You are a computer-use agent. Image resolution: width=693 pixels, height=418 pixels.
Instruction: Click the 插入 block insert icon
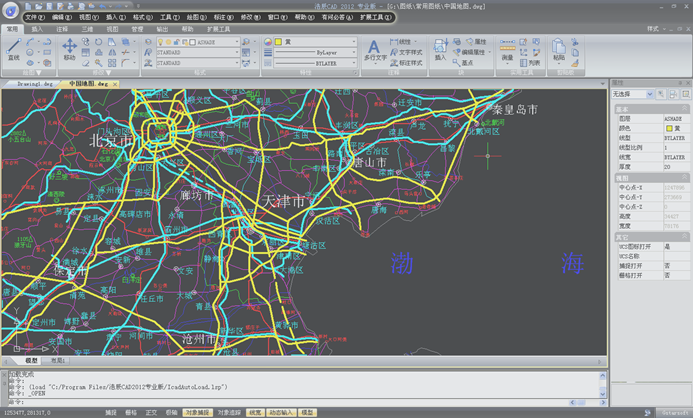pyautogui.click(x=440, y=48)
